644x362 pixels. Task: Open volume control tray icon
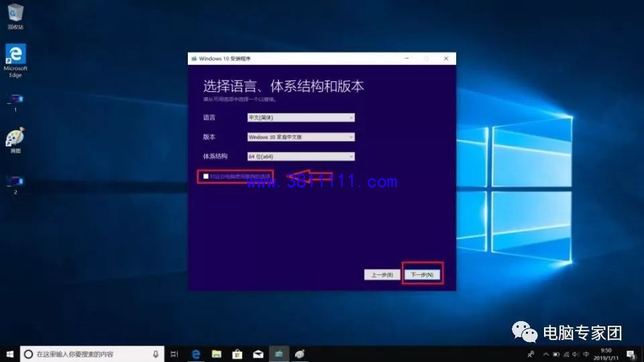coord(576,354)
